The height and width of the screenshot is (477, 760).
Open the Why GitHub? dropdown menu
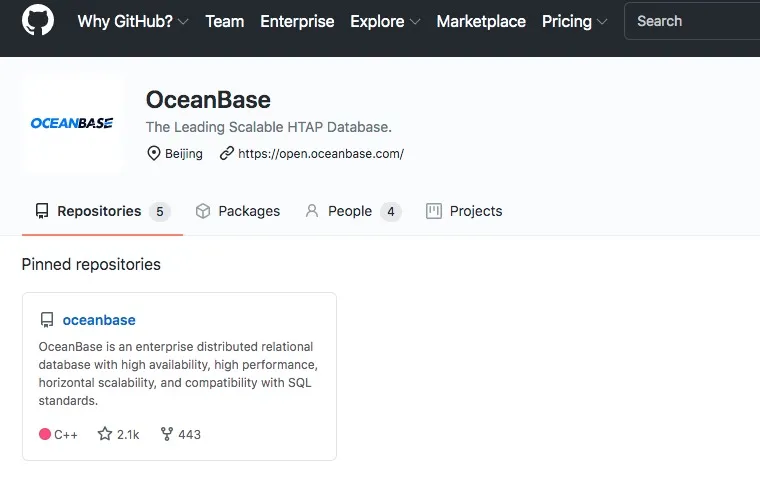tap(133, 21)
